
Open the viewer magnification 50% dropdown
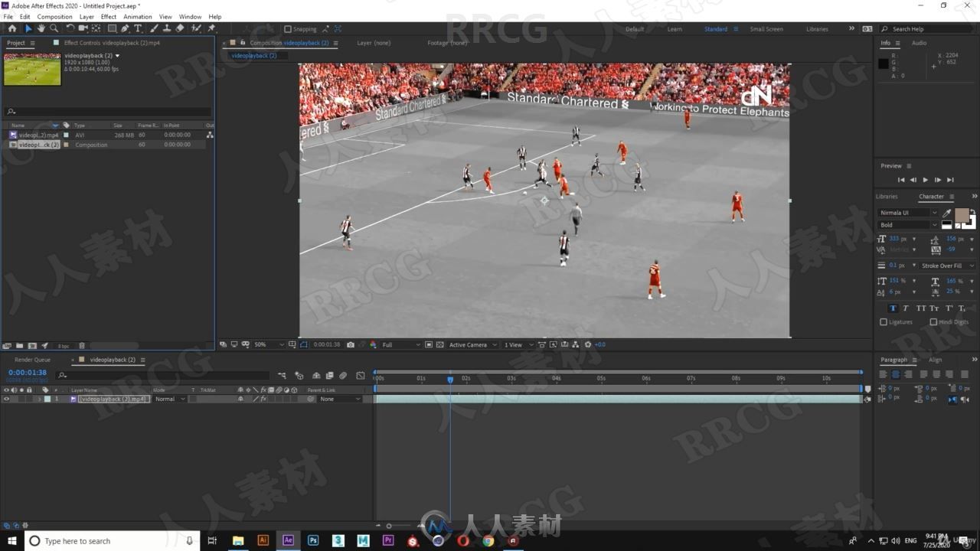269,344
